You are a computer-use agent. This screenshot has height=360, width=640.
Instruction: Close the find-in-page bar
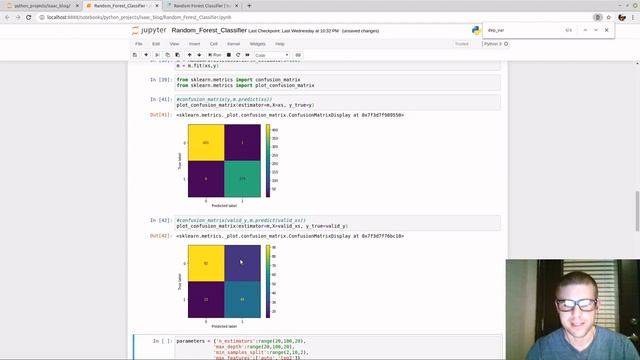coord(607,30)
